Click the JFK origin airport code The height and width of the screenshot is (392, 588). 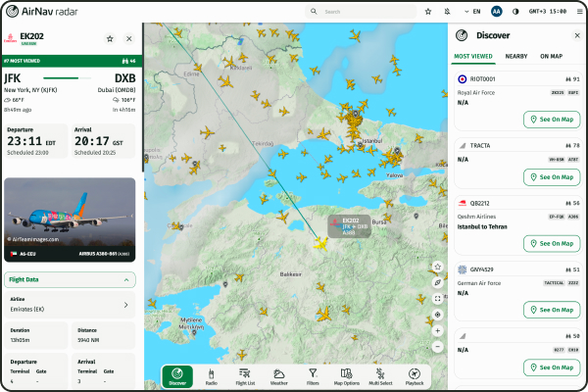[13, 78]
